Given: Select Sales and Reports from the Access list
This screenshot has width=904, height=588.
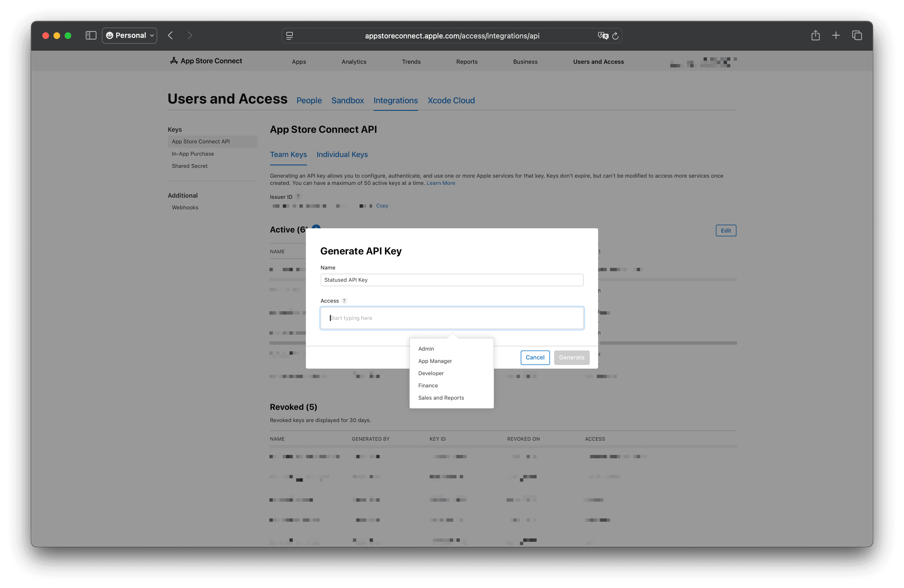Looking at the screenshot, I should [x=441, y=398].
